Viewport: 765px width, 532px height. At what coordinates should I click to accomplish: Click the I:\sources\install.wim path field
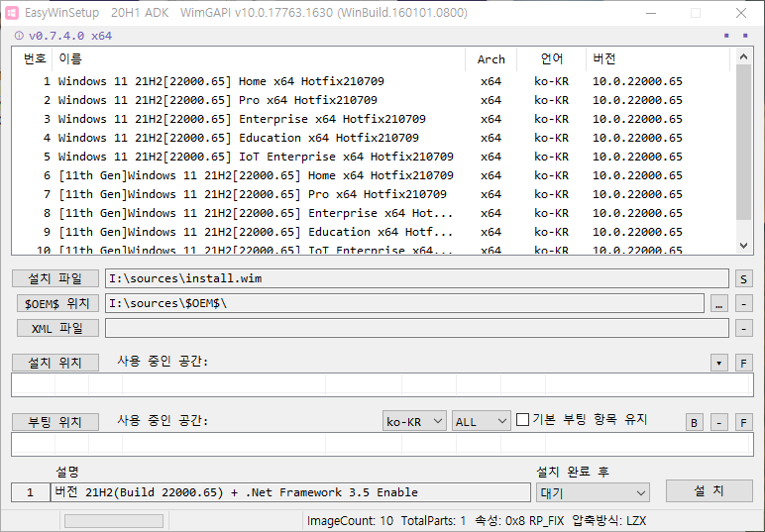[417, 278]
